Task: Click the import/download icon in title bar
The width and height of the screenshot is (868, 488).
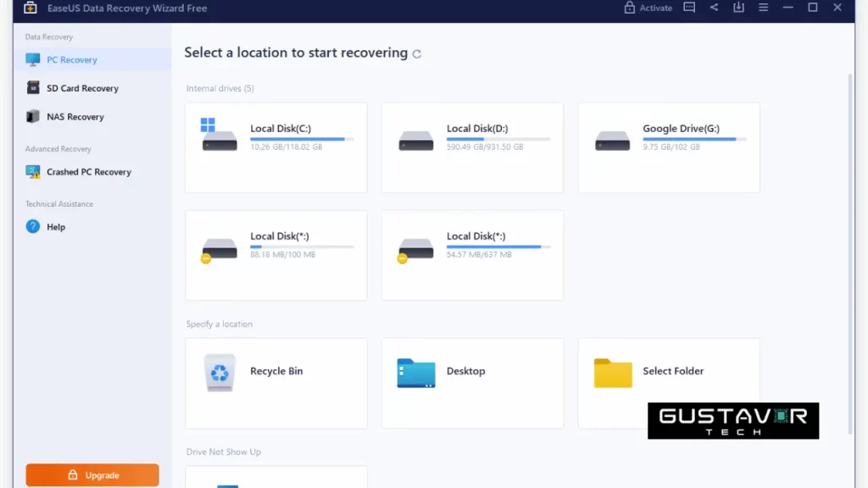Action: pyautogui.click(x=738, y=8)
